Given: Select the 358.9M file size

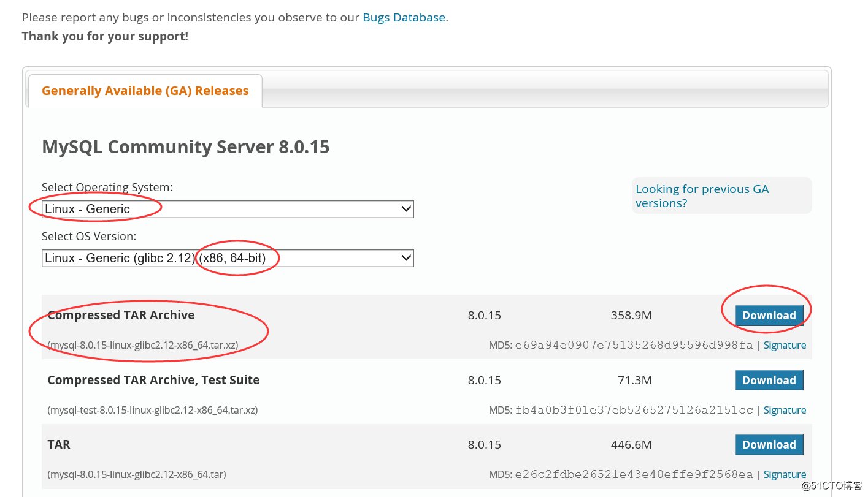Looking at the screenshot, I should pyautogui.click(x=631, y=316).
